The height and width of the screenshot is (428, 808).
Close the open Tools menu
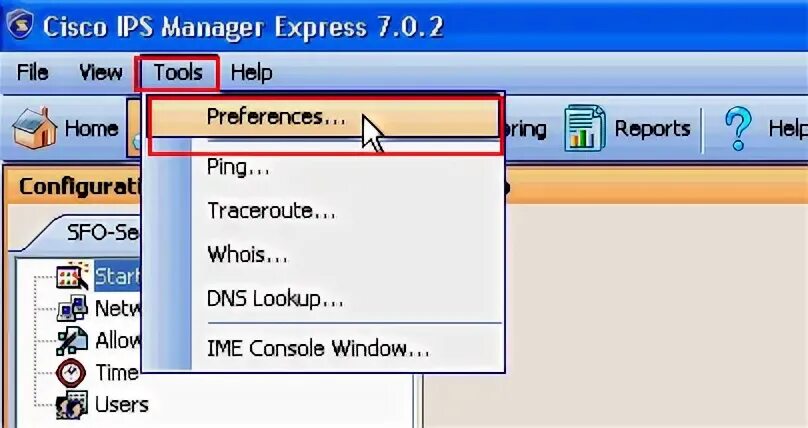tap(178, 73)
